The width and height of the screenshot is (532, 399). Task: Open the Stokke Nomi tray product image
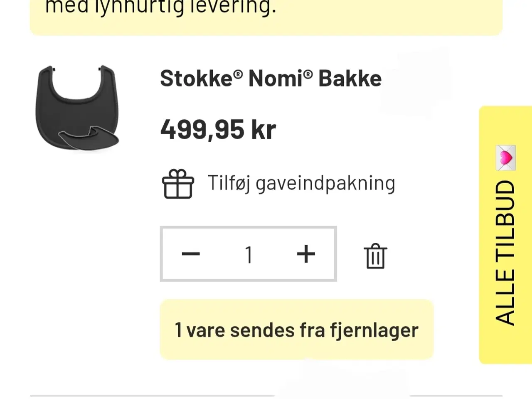(77, 108)
